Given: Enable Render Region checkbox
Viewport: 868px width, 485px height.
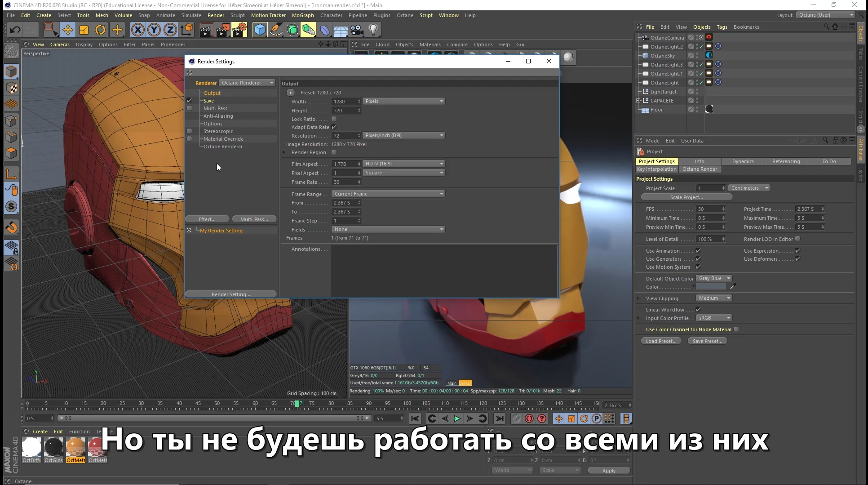Looking at the screenshot, I should (334, 152).
